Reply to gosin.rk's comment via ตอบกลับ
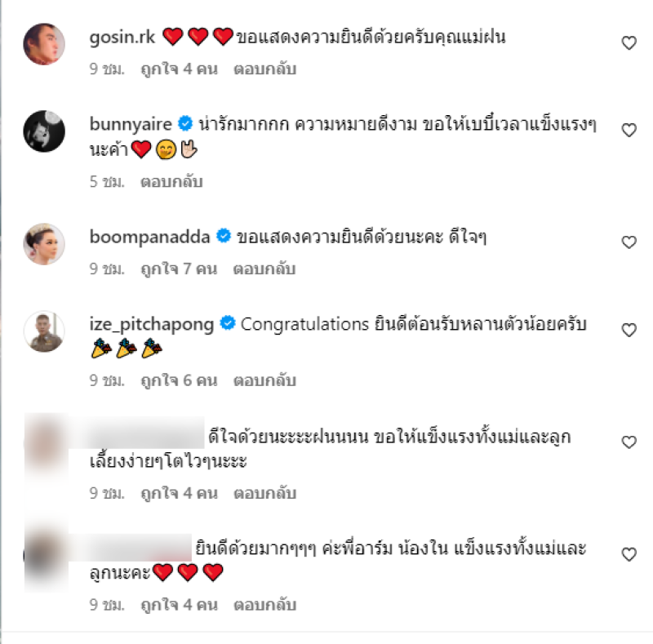This screenshot has height=644, width=653. click(x=264, y=69)
